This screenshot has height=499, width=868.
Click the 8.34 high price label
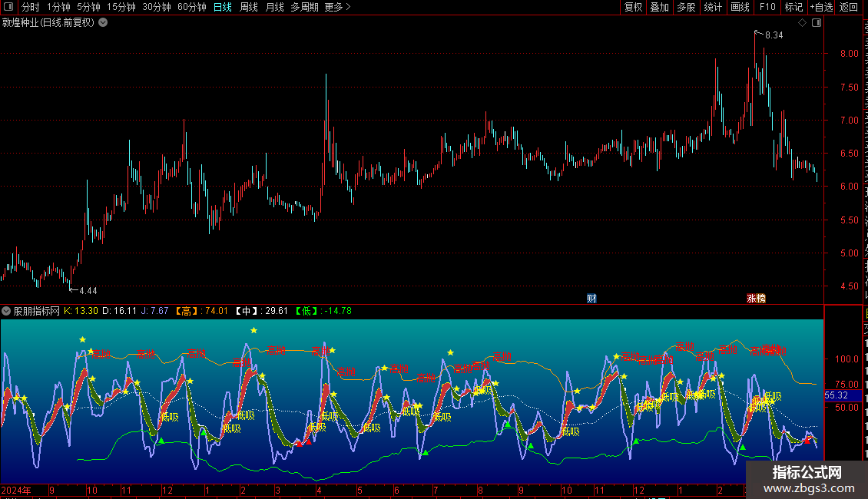click(x=774, y=35)
